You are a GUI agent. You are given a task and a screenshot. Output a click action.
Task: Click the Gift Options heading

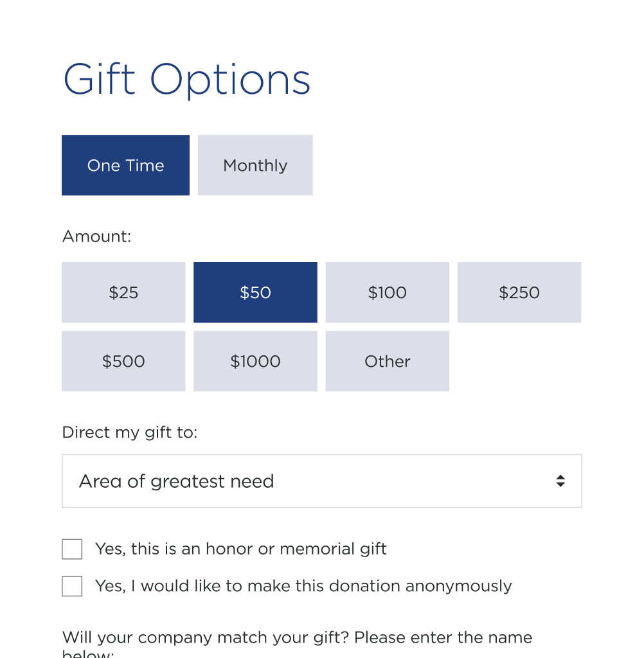187,80
